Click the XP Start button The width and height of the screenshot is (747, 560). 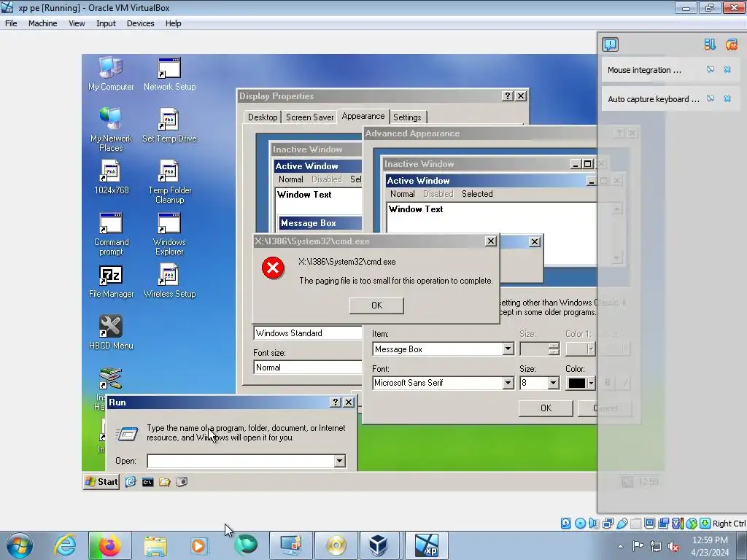coord(101,481)
